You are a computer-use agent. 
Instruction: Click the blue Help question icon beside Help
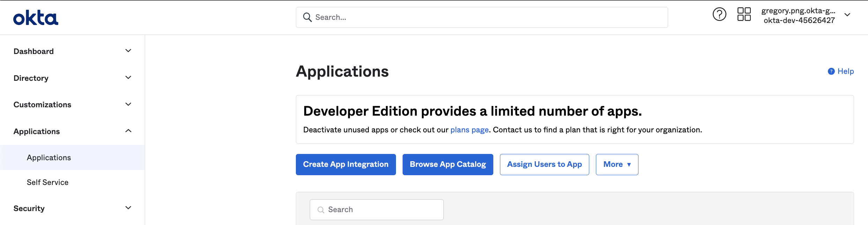[x=831, y=71]
